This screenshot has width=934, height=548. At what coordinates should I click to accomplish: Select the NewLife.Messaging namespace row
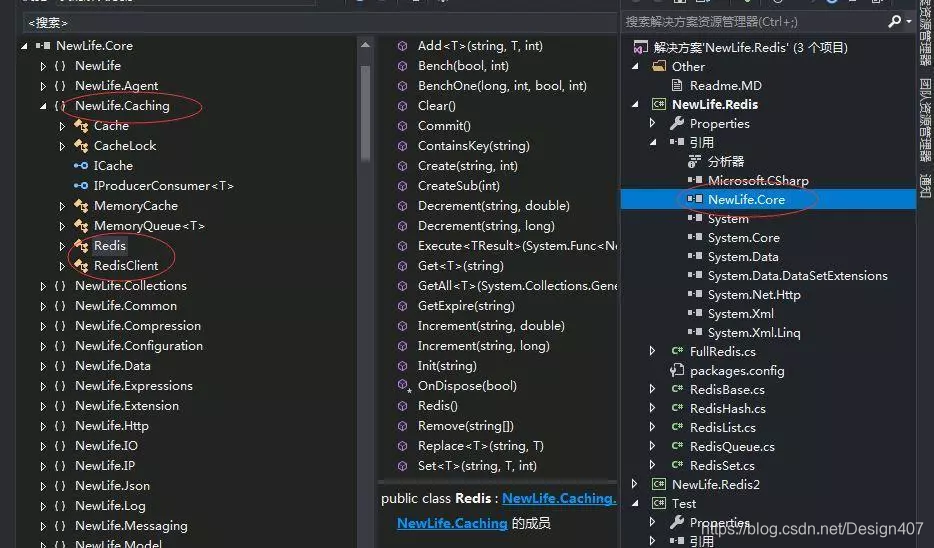[131, 526]
